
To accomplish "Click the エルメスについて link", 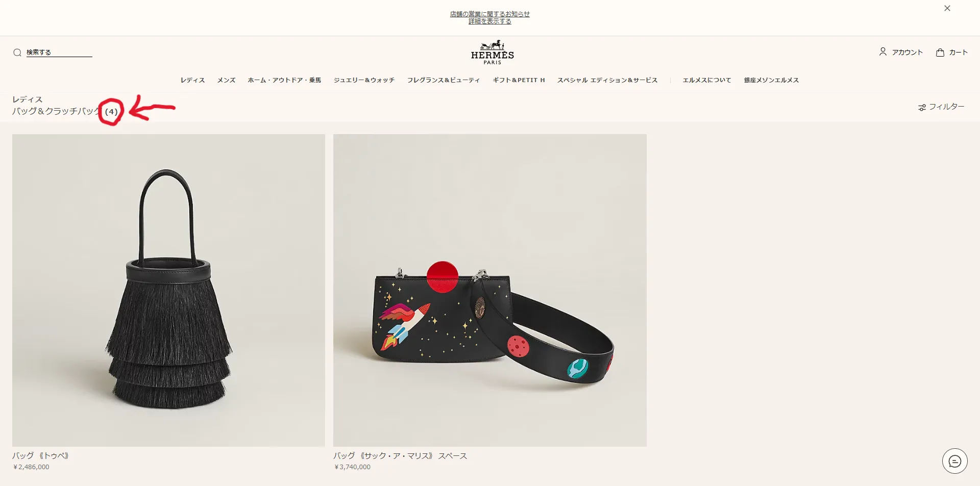I will coord(707,80).
